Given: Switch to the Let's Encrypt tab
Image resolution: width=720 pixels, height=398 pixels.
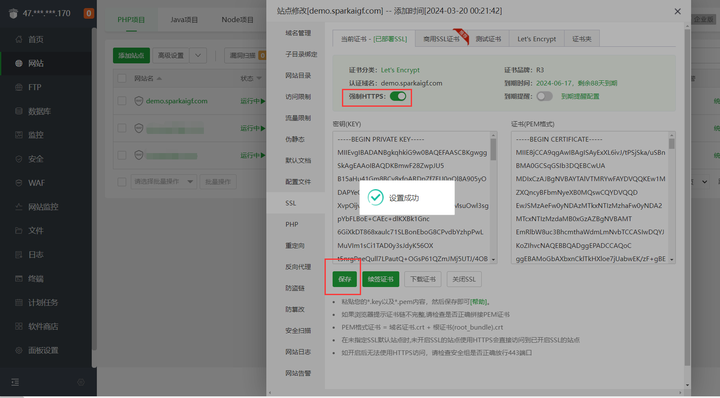Looking at the screenshot, I should coord(536,39).
